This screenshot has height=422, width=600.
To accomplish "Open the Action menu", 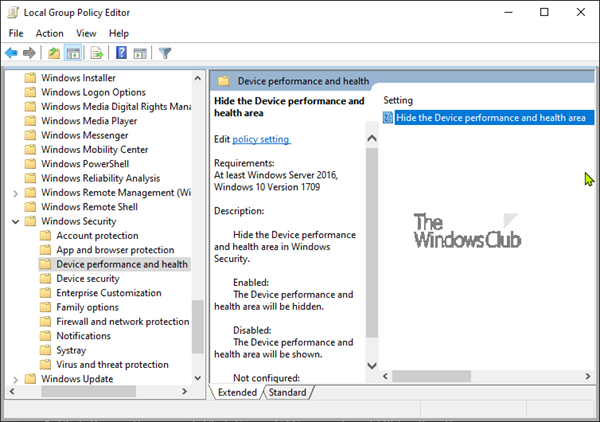I will [49, 33].
